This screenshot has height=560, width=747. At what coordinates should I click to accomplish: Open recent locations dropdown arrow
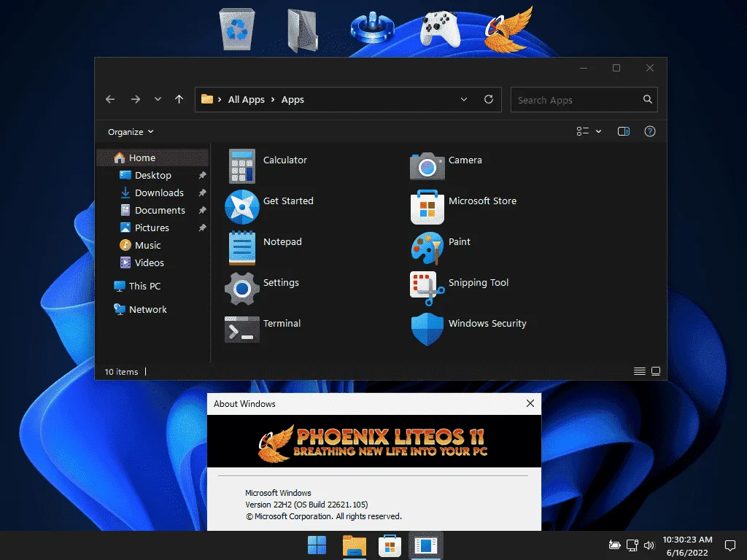(158, 99)
